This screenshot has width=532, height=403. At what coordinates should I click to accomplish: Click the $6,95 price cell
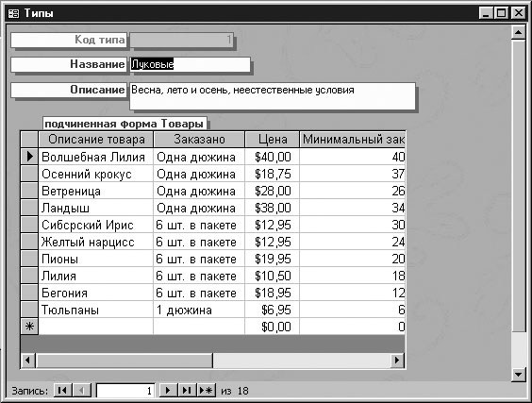click(272, 310)
